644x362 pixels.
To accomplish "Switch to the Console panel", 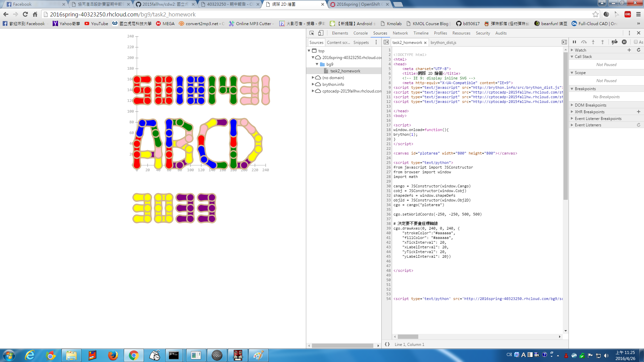I will click(361, 33).
